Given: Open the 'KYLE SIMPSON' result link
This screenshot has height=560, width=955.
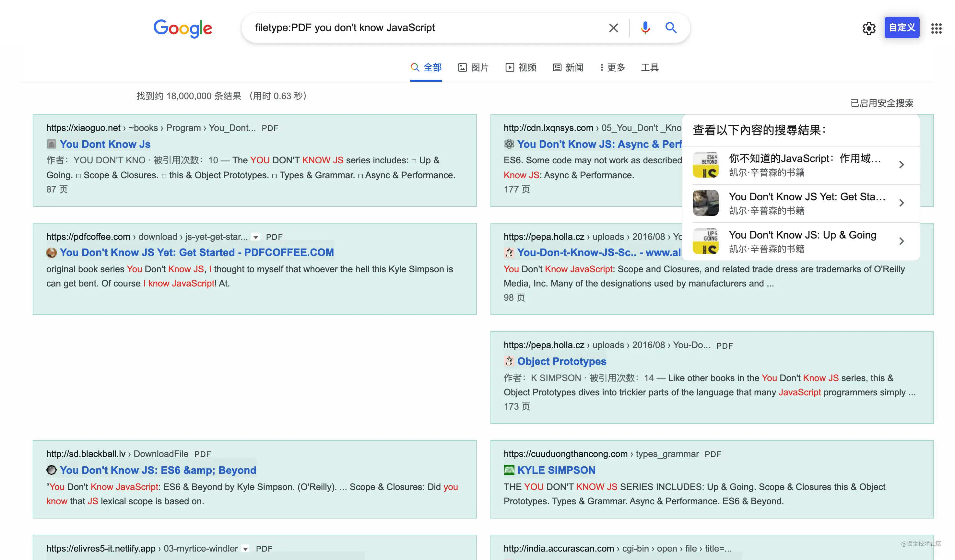Looking at the screenshot, I should [x=556, y=470].
